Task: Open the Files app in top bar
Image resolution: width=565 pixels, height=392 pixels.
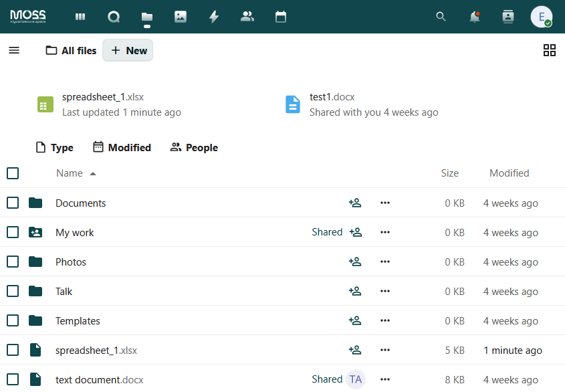Action: click(x=146, y=17)
